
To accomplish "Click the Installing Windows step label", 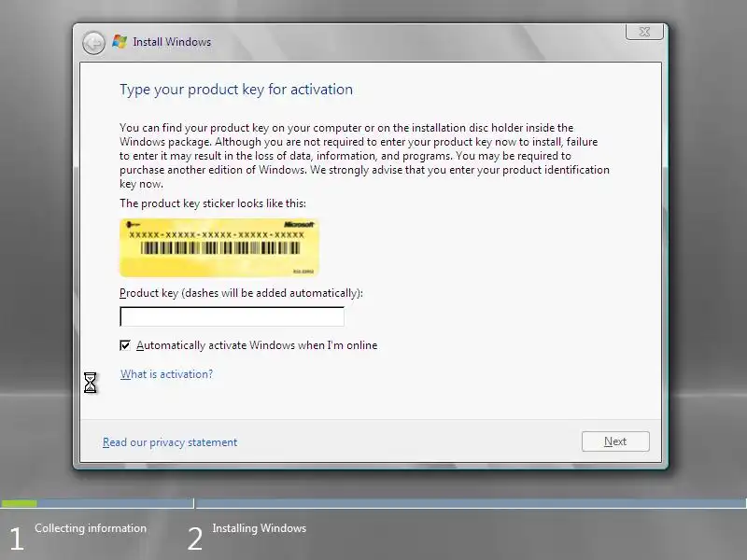I will pyautogui.click(x=260, y=528).
